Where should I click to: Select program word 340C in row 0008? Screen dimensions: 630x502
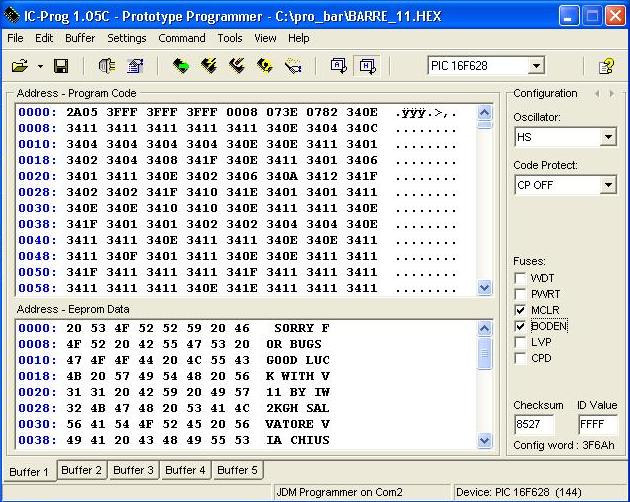coord(362,128)
